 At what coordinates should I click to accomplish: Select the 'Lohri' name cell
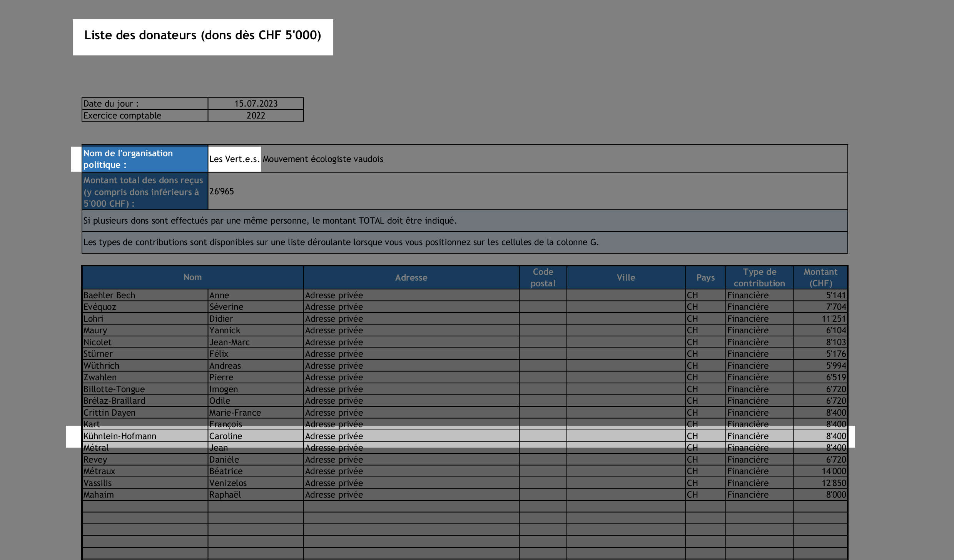(x=145, y=319)
